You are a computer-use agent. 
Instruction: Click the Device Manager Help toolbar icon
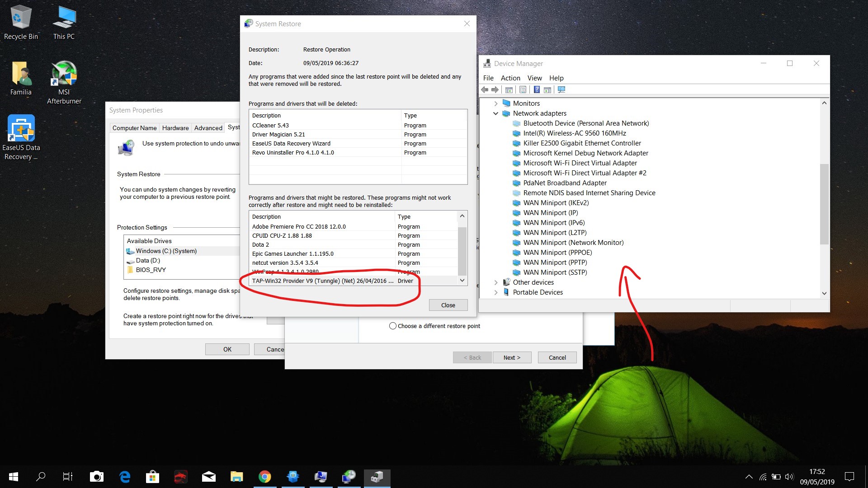coord(537,89)
